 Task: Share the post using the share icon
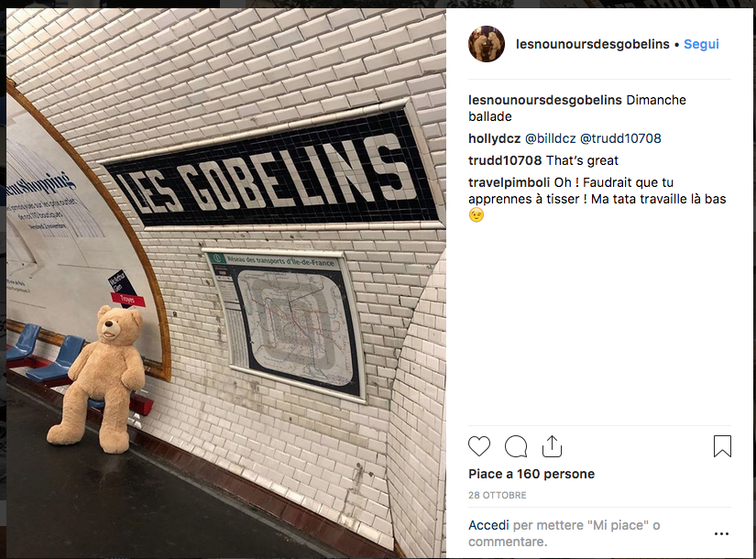552,446
